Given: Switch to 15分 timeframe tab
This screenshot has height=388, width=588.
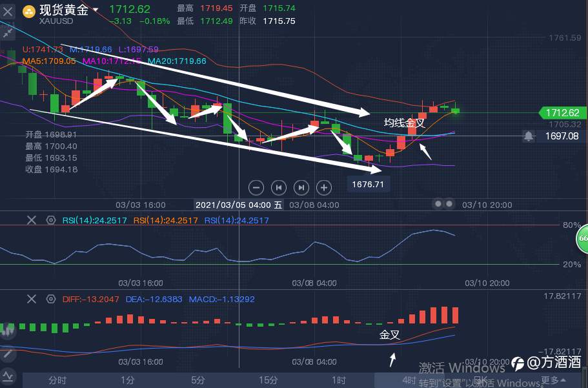Looking at the screenshot, I should tap(269, 380).
